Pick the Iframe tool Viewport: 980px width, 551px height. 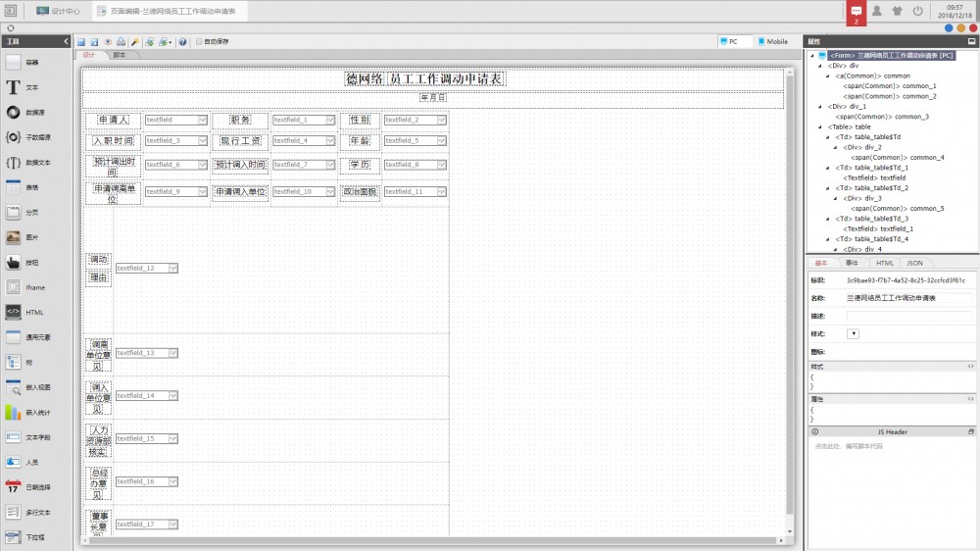pyautogui.click(x=25, y=287)
